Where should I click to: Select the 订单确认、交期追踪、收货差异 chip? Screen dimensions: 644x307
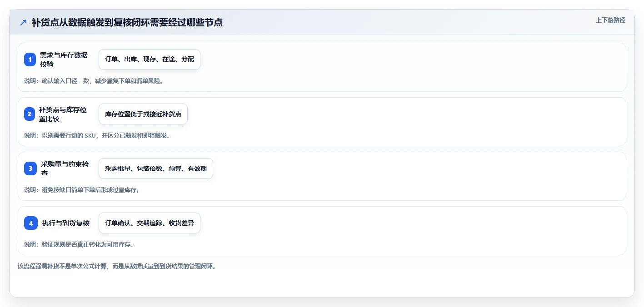coord(150,223)
